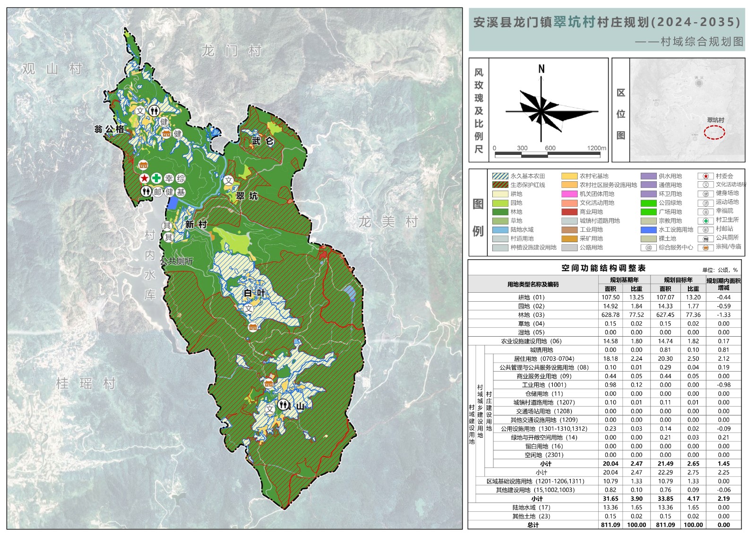Click the red star village committee marker on map
The width and height of the screenshot is (756, 534).
[x=144, y=178]
